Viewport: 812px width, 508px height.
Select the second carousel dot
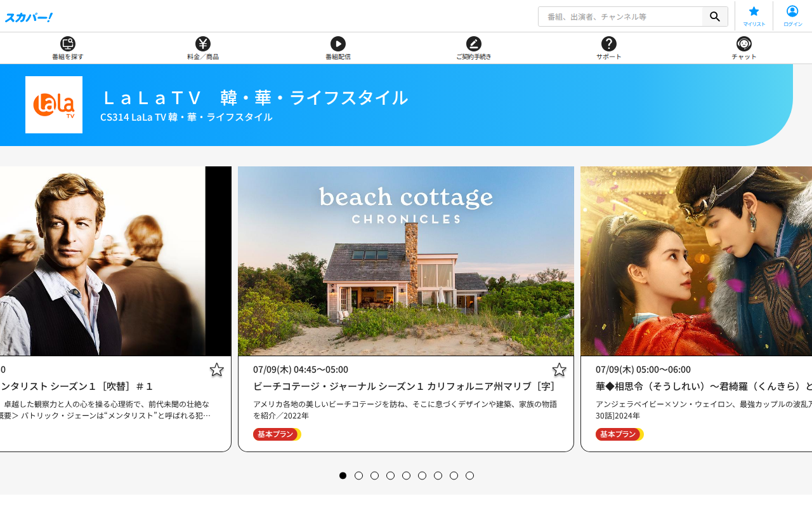(x=358, y=476)
